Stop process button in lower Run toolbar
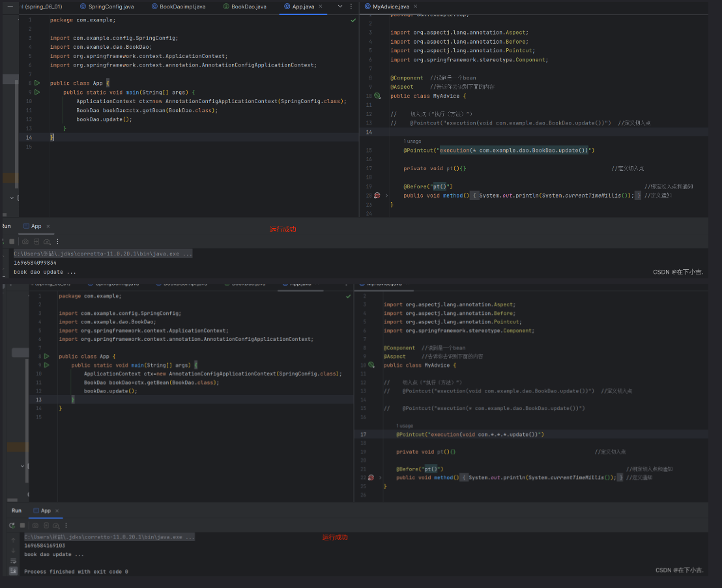This screenshot has height=588, width=722. pyautogui.click(x=22, y=525)
